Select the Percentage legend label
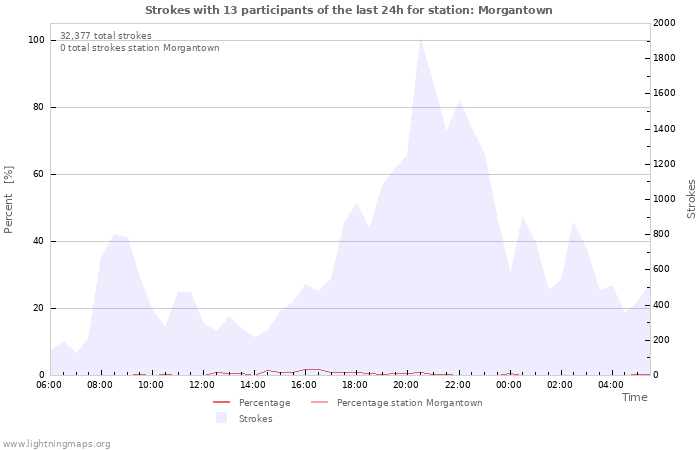 264,403
